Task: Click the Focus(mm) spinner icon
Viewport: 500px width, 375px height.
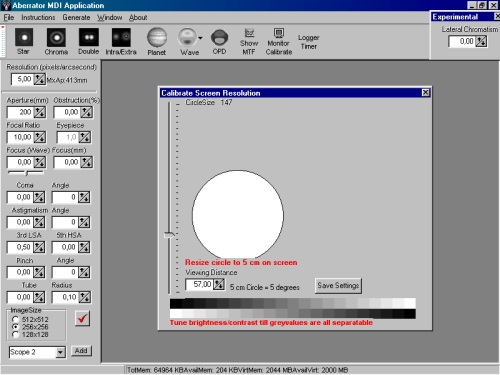Action: pyautogui.click(x=87, y=162)
